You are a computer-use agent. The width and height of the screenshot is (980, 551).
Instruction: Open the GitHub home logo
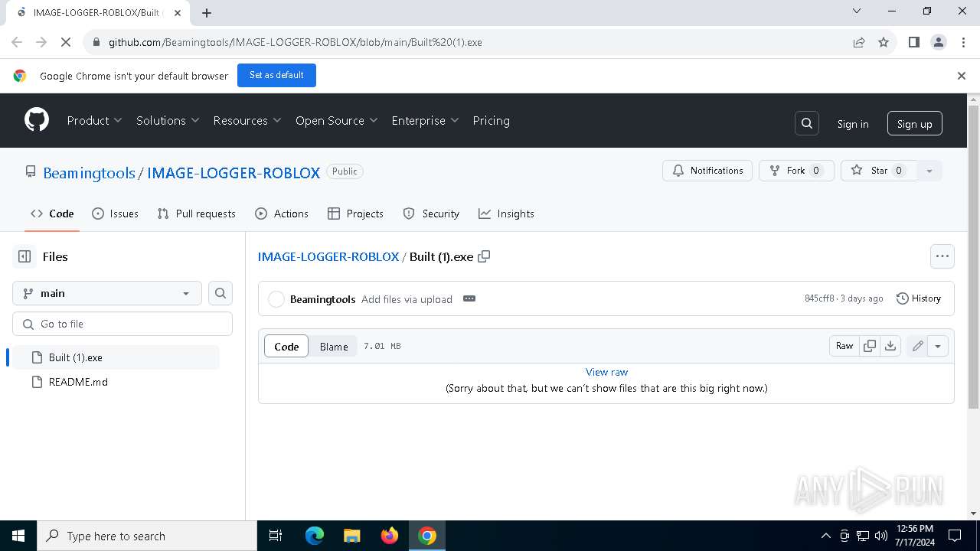(x=37, y=120)
